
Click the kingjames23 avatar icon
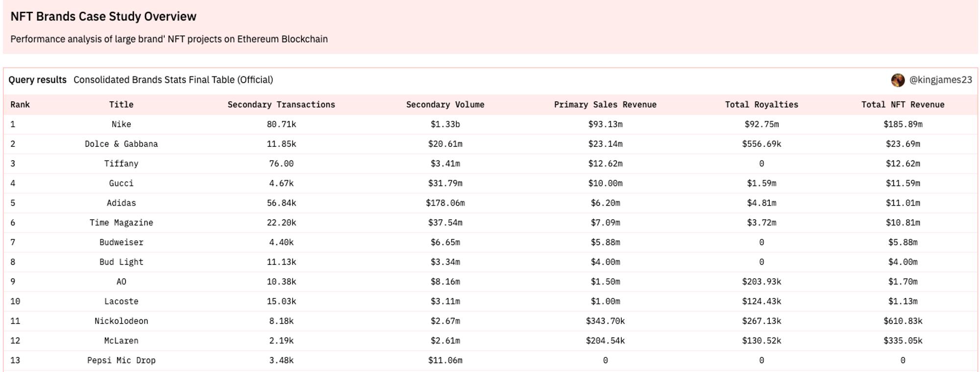coord(898,80)
